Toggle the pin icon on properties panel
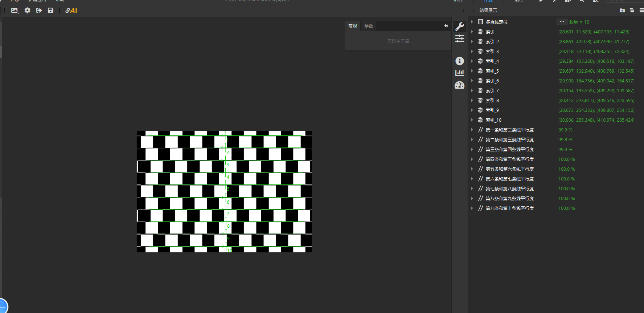Viewport: 644px width, 313px height. [x=446, y=26]
